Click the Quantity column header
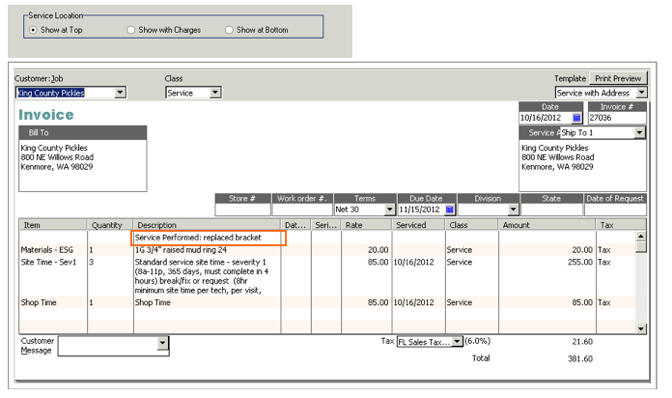Viewport: 672px width, 398px height. [110, 225]
